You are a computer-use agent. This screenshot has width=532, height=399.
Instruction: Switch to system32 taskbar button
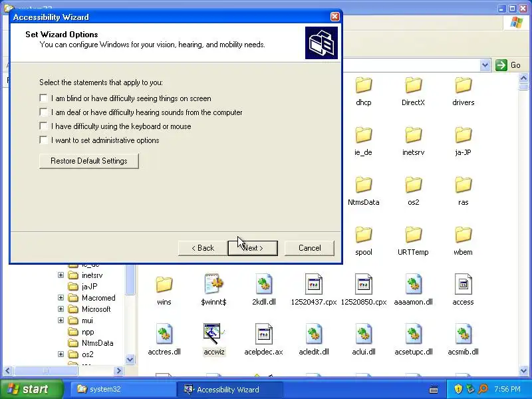(x=122, y=389)
